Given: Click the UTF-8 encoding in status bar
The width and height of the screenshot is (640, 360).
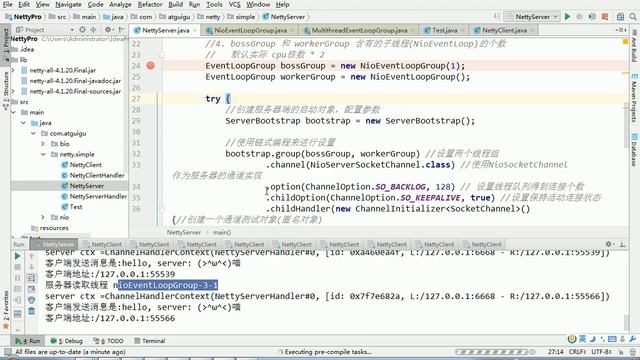Looking at the screenshot, I should [601, 352].
